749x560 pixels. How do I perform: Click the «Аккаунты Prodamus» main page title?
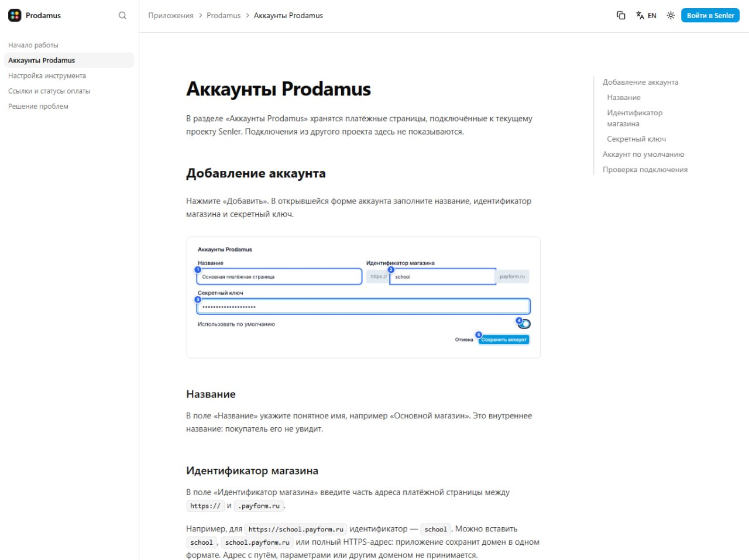click(x=279, y=89)
